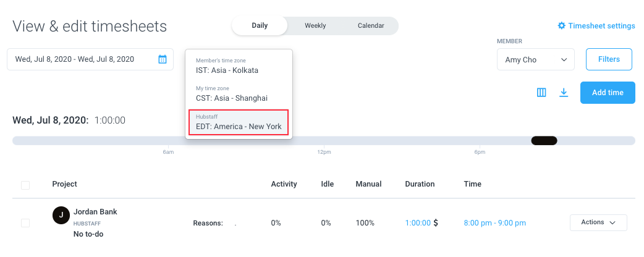Switch to the Calendar tab
Viewport: 644px width, 257px height.
(x=371, y=25)
